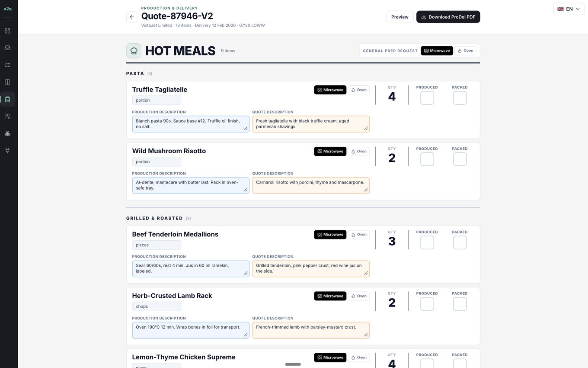
Task: Open the columns layout icon in sidebar
Action: point(7,82)
